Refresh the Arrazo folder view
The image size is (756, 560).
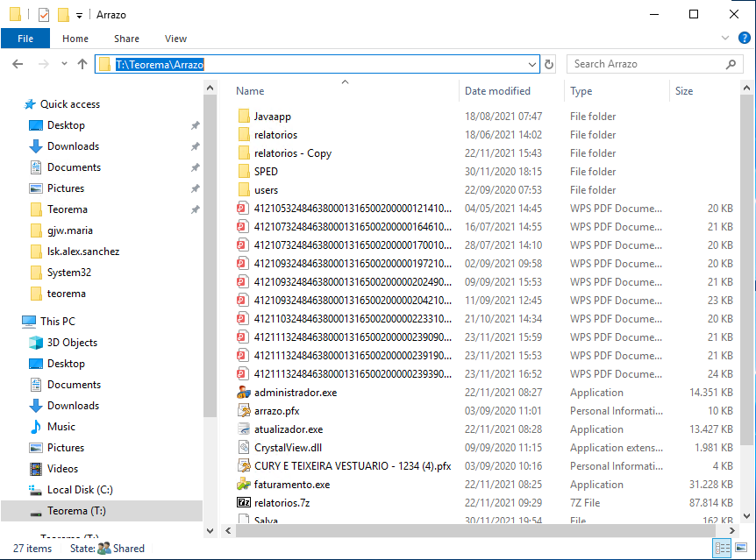pyautogui.click(x=549, y=65)
